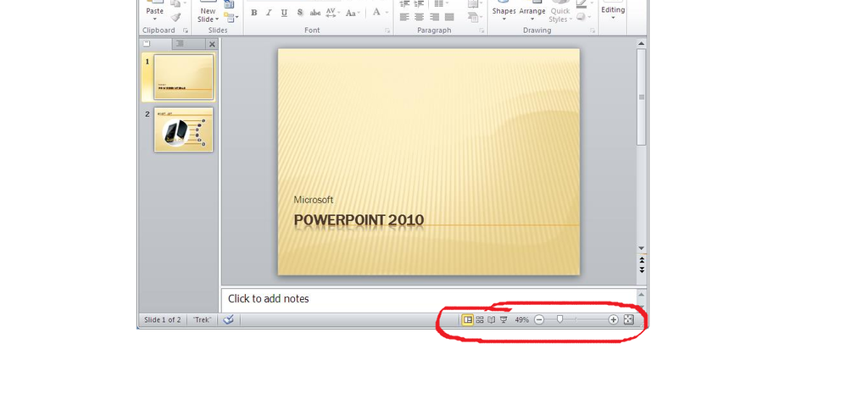Open Clipboard group dialog launcher
This screenshot has width=868, height=410.
(186, 30)
